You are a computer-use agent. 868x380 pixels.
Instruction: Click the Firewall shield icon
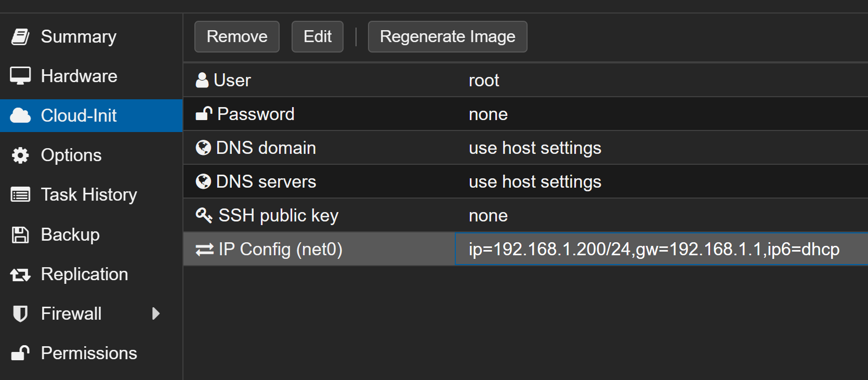click(x=20, y=313)
